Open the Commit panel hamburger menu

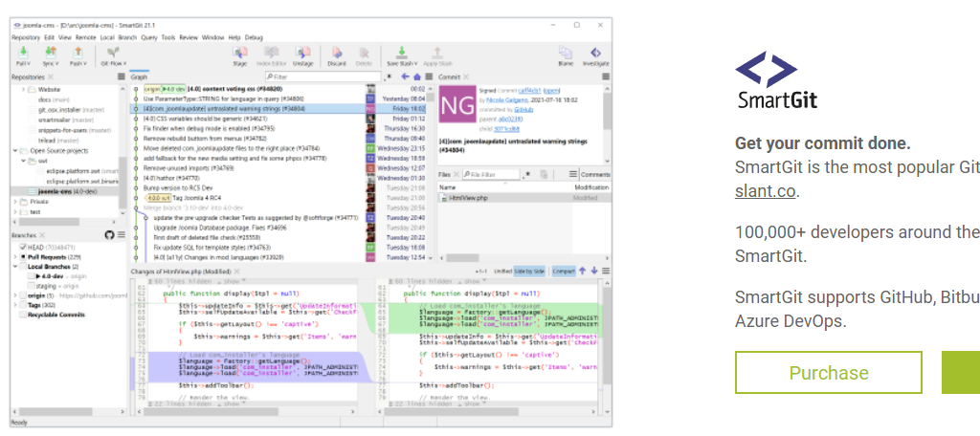(x=605, y=76)
